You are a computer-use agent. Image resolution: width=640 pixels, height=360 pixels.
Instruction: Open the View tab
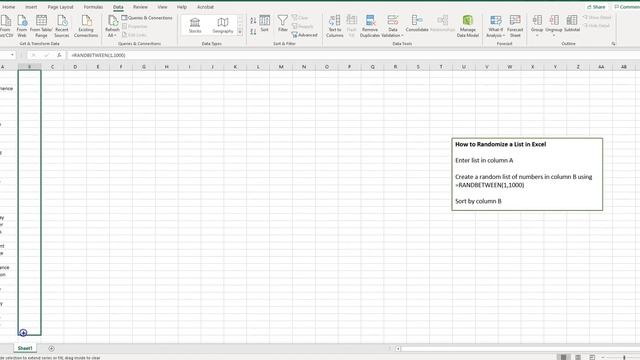[162, 7]
